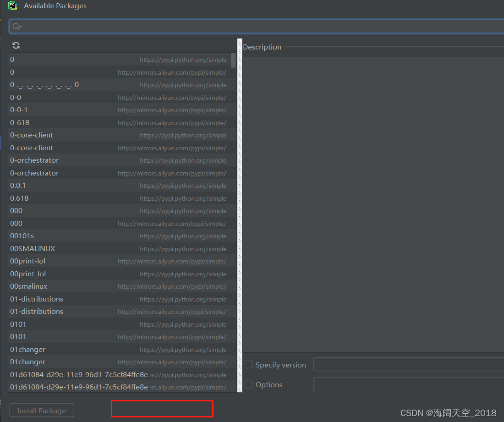Click the search magnifier icon
The width and height of the screenshot is (504, 422).
click(16, 27)
